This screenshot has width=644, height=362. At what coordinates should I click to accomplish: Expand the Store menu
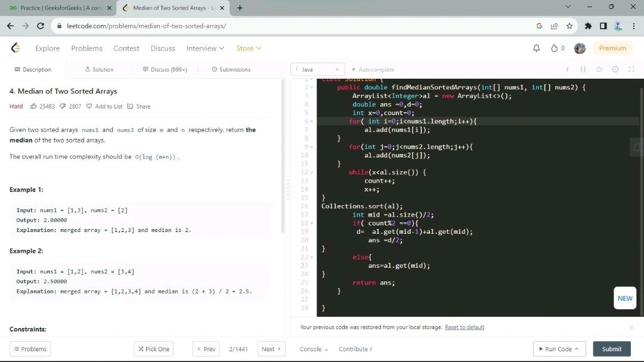pos(249,48)
